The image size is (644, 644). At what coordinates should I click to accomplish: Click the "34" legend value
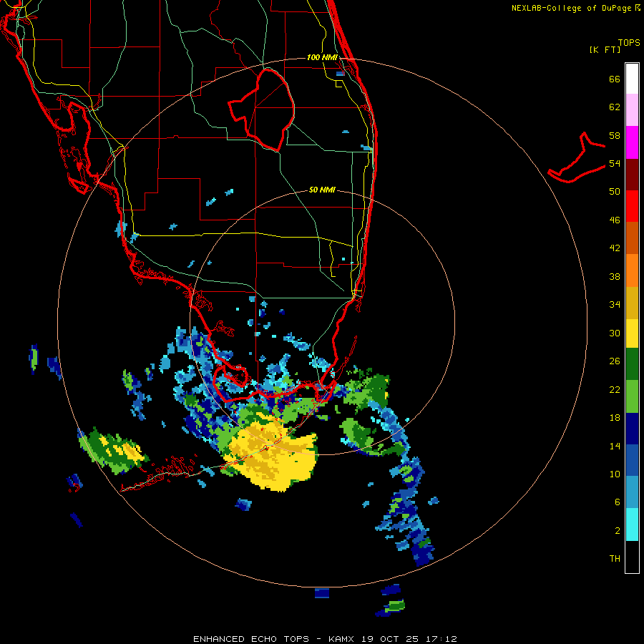[615, 305]
